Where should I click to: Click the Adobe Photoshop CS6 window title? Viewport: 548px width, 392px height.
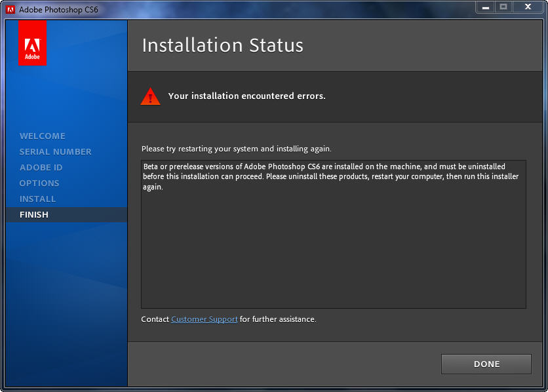click(58, 10)
